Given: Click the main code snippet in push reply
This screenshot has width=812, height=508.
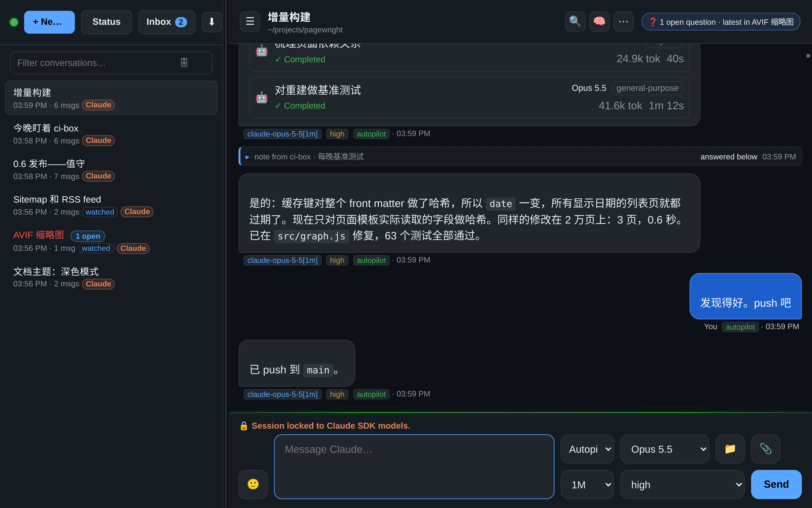Looking at the screenshot, I should 318,370.
